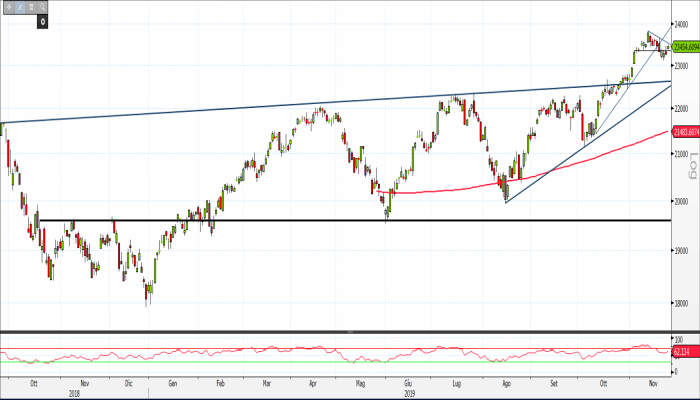The width and height of the screenshot is (700, 400).
Task: Click the 2018 year label on time axis
Action: (x=75, y=393)
